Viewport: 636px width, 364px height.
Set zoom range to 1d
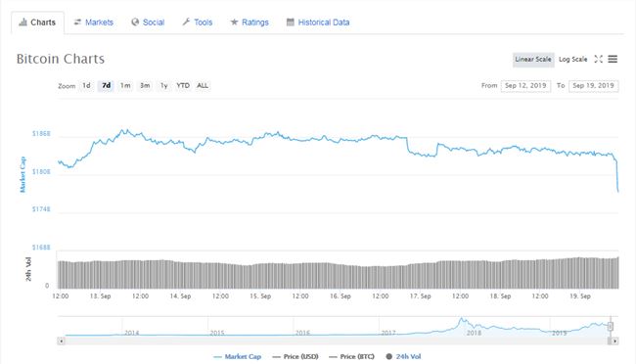[x=86, y=86]
